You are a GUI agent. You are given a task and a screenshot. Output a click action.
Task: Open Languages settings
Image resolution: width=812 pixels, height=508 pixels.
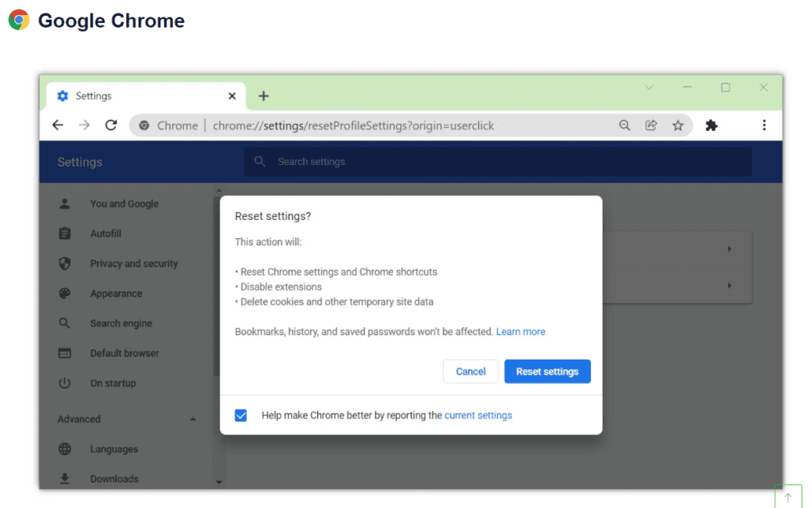click(x=114, y=449)
